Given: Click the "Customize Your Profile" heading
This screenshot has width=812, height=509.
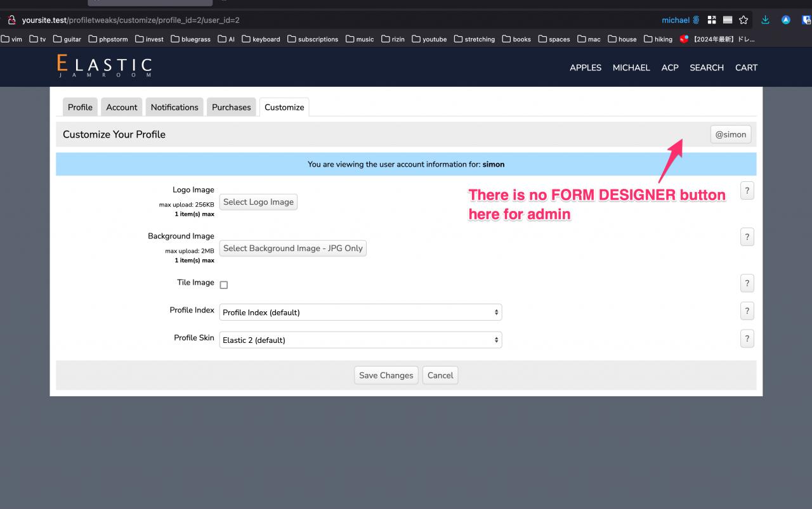Looking at the screenshot, I should [x=114, y=134].
